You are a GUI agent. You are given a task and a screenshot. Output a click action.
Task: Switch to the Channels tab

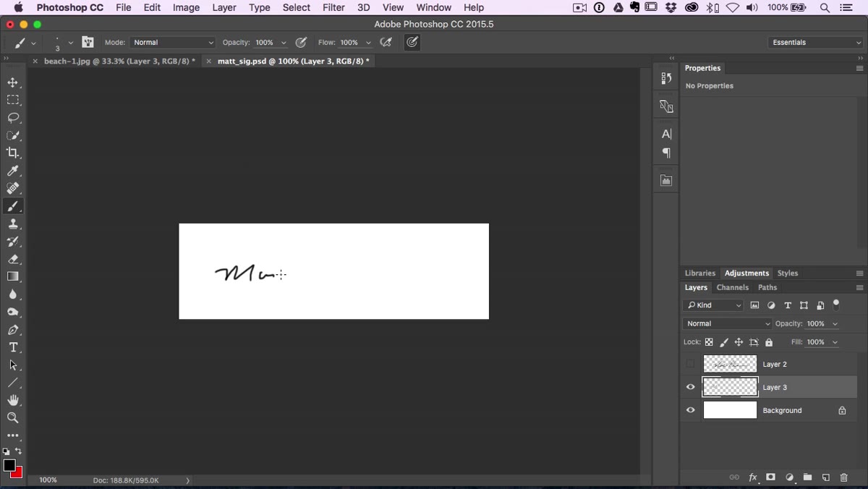[733, 287]
